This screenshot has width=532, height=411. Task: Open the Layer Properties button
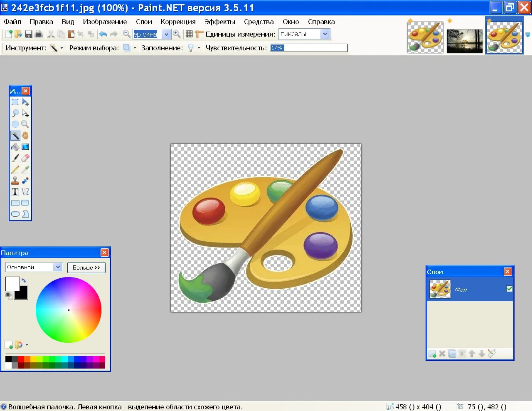click(492, 354)
